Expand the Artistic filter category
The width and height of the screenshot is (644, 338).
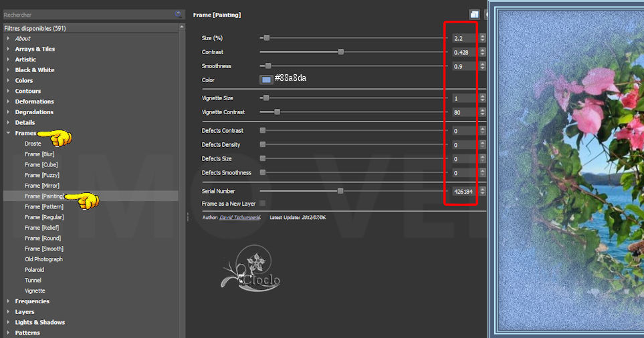(x=8, y=59)
